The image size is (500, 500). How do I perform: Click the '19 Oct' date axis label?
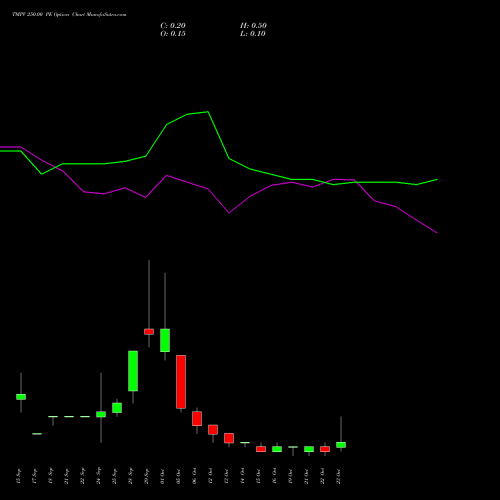click(290, 476)
